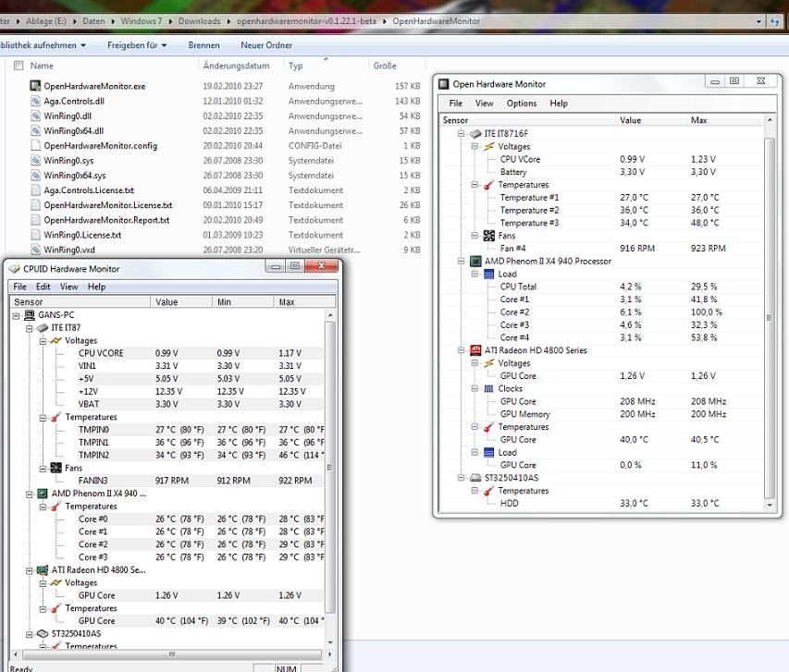Click the Load icon under AMD Phenom processor

tap(489, 275)
